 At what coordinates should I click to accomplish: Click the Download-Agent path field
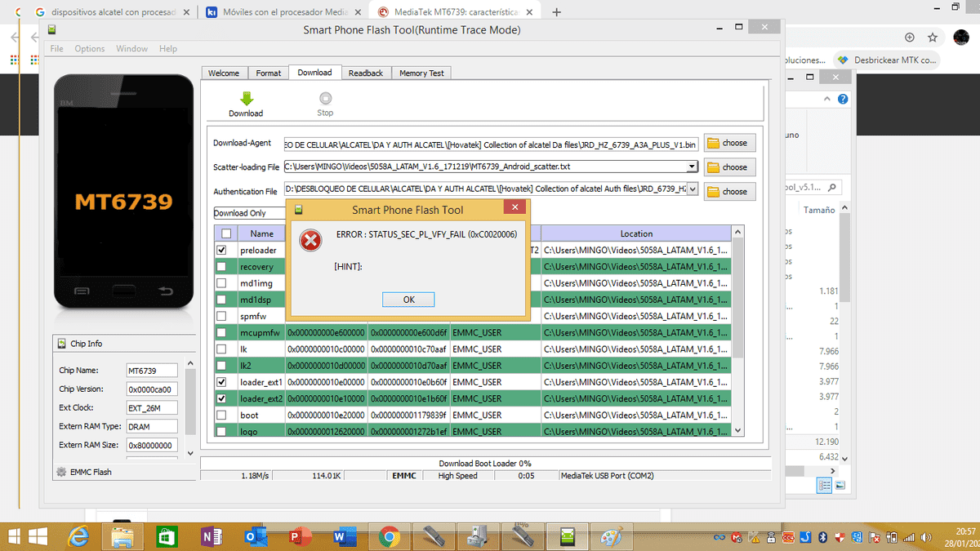[492, 144]
